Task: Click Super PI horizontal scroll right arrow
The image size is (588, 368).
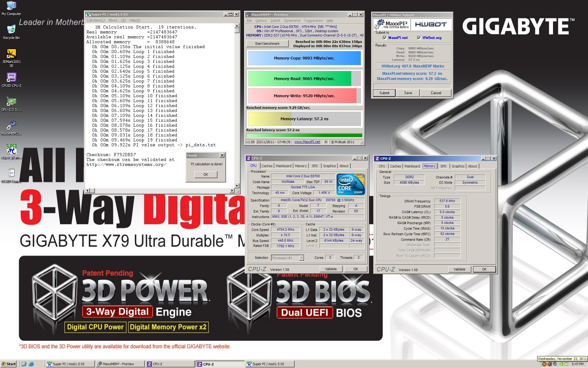Action: tap(232, 190)
